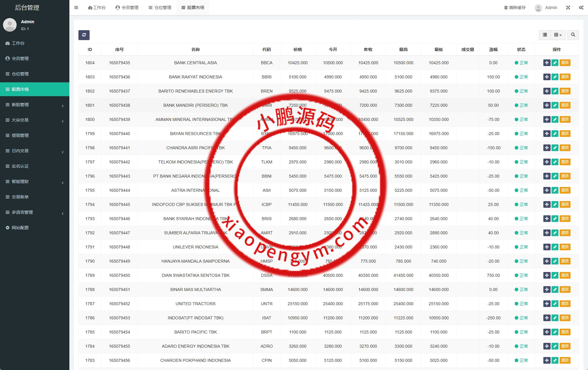Click the drag-move icon for BANK CENTRAL ASIA

547,63
